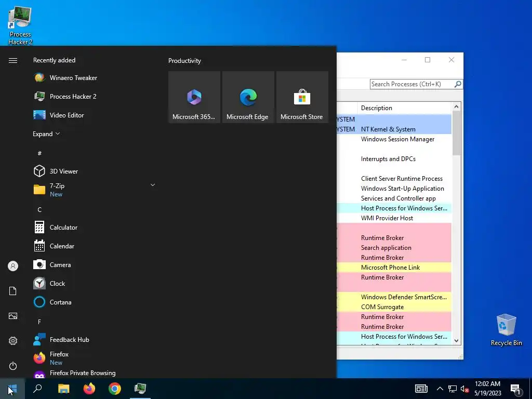Click the process list scrollbar thumb
Screen dimensions: 532x399
coord(456,134)
